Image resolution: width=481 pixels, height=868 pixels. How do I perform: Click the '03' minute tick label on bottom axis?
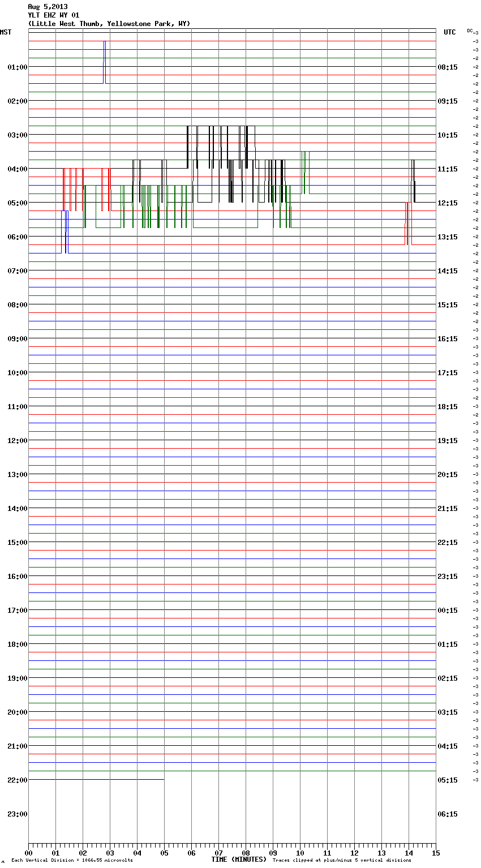(110, 853)
